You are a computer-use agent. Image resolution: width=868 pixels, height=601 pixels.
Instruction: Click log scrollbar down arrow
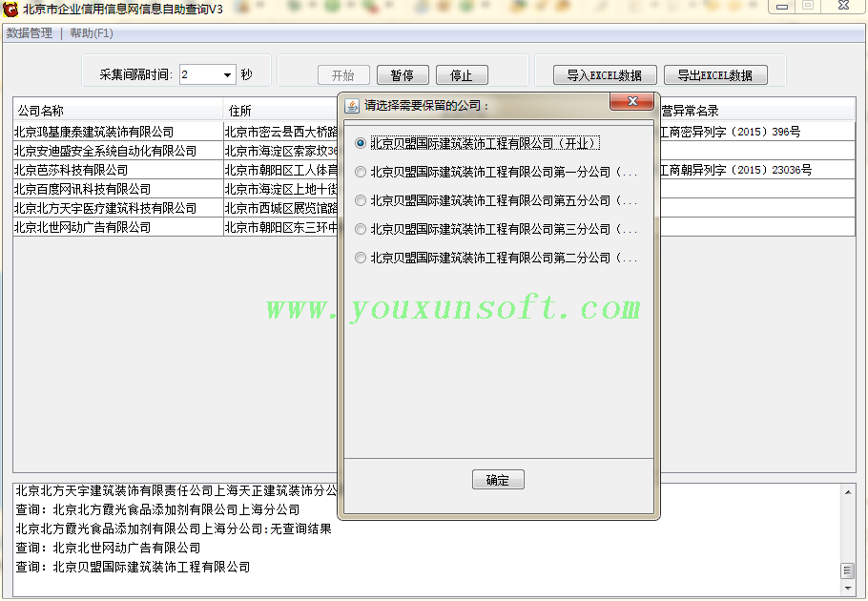[848, 588]
